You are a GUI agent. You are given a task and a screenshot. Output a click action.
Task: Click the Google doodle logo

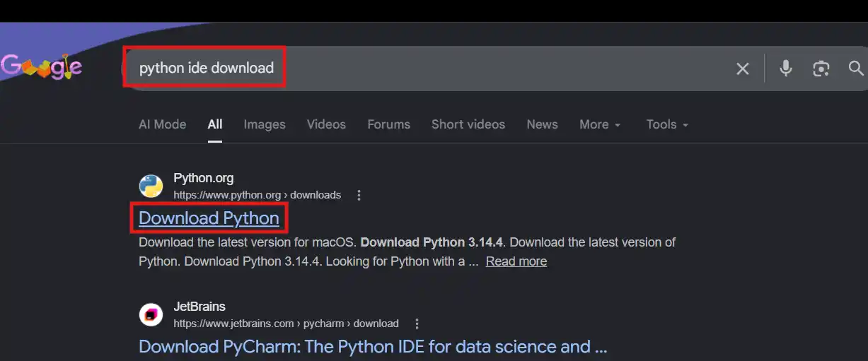(x=41, y=67)
